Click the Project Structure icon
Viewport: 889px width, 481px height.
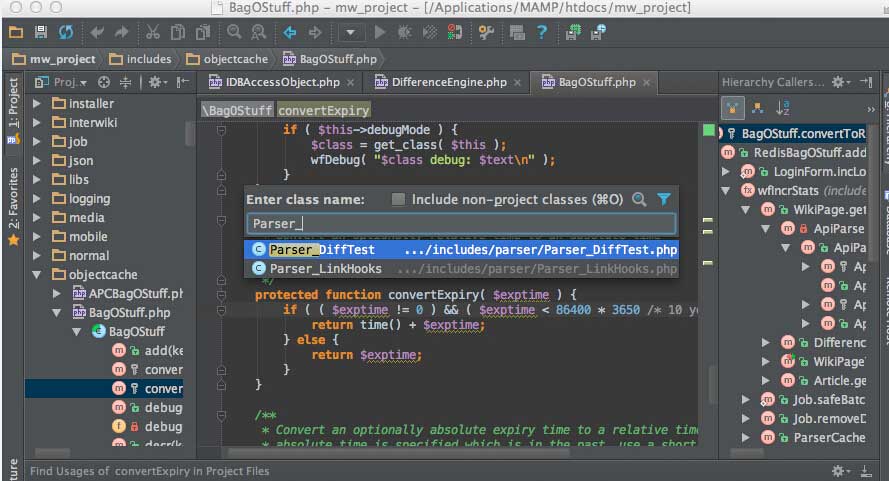517,32
